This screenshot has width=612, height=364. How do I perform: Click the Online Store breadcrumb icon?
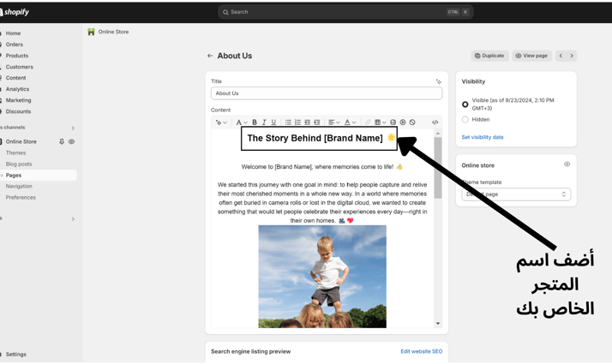[x=91, y=32]
